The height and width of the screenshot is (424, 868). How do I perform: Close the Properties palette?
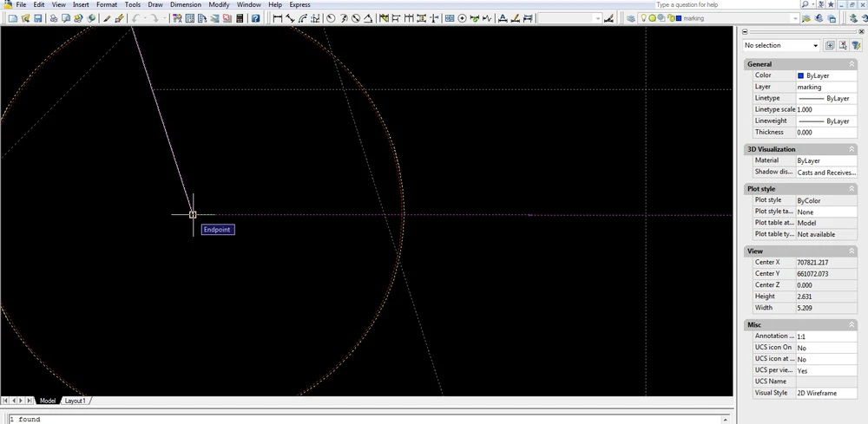pos(861,31)
